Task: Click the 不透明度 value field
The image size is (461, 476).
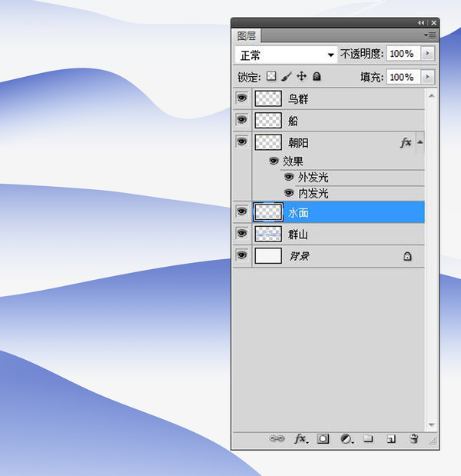Action: pyautogui.click(x=403, y=54)
